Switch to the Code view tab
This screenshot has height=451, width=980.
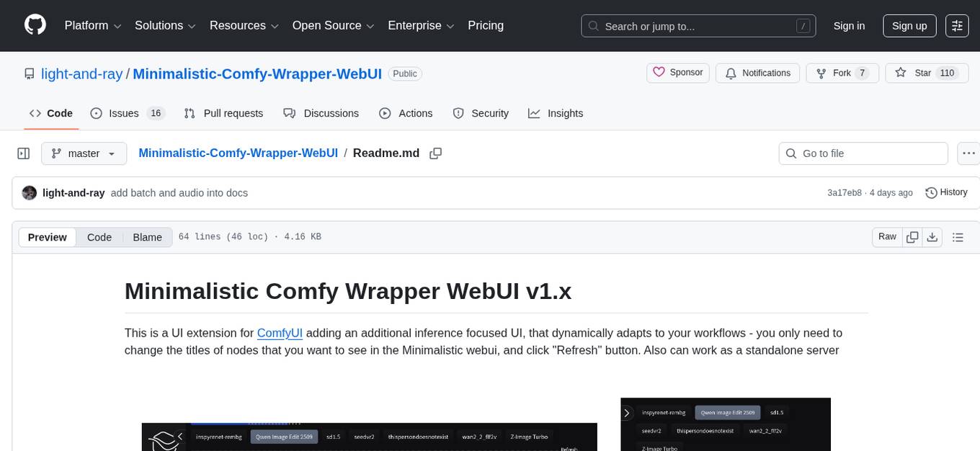click(99, 237)
